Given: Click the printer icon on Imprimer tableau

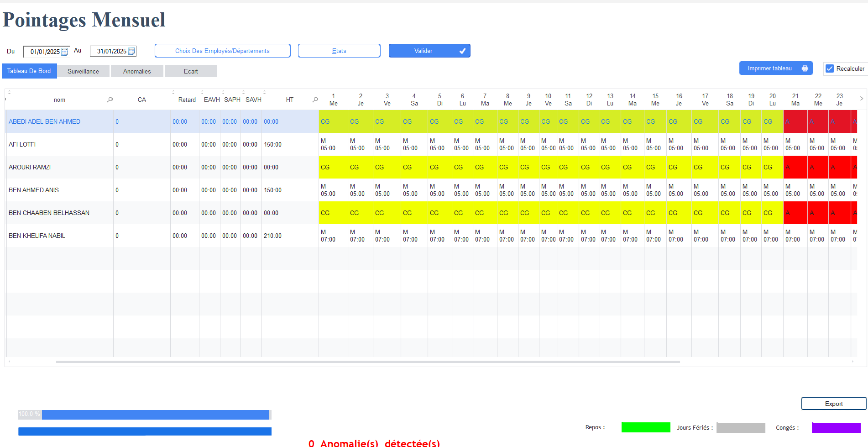Looking at the screenshot, I should [805, 68].
